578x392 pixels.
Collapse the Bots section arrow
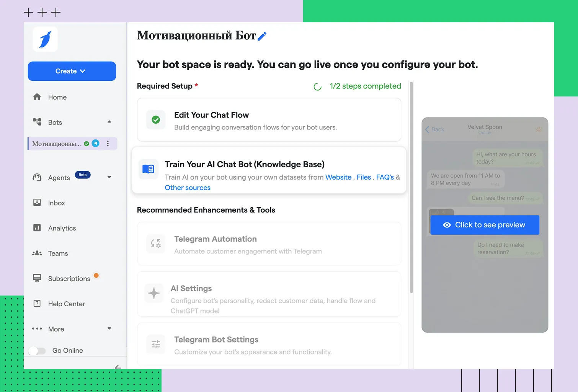[109, 122]
